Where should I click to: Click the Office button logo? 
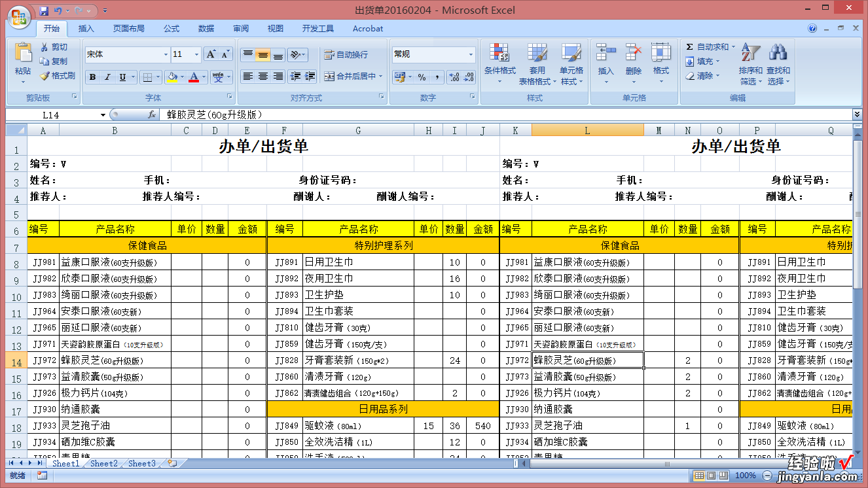tap(19, 16)
